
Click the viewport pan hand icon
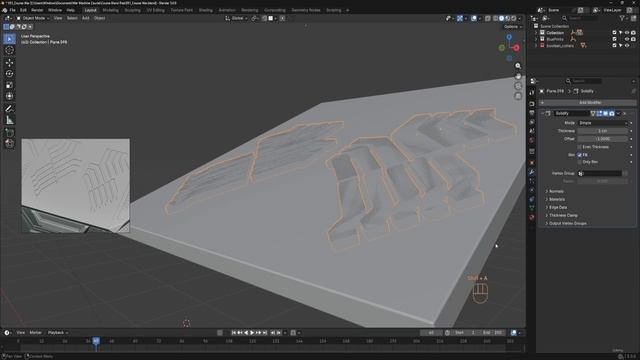pyautogui.click(x=518, y=76)
